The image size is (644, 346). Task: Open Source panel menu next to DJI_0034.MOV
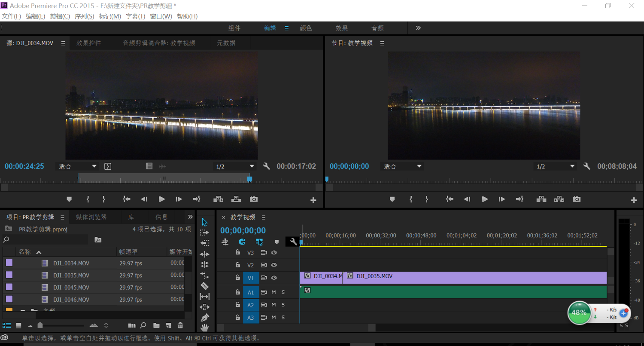point(63,43)
